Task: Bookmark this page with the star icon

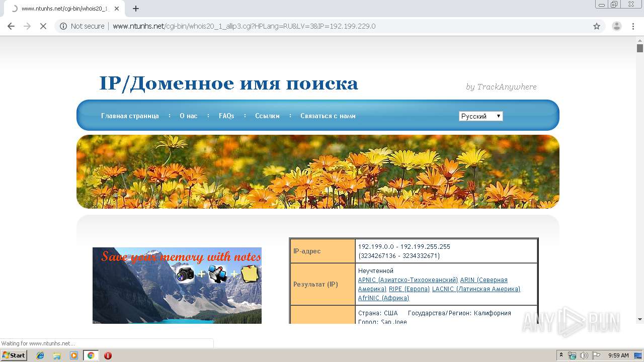Action: [x=597, y=26]
